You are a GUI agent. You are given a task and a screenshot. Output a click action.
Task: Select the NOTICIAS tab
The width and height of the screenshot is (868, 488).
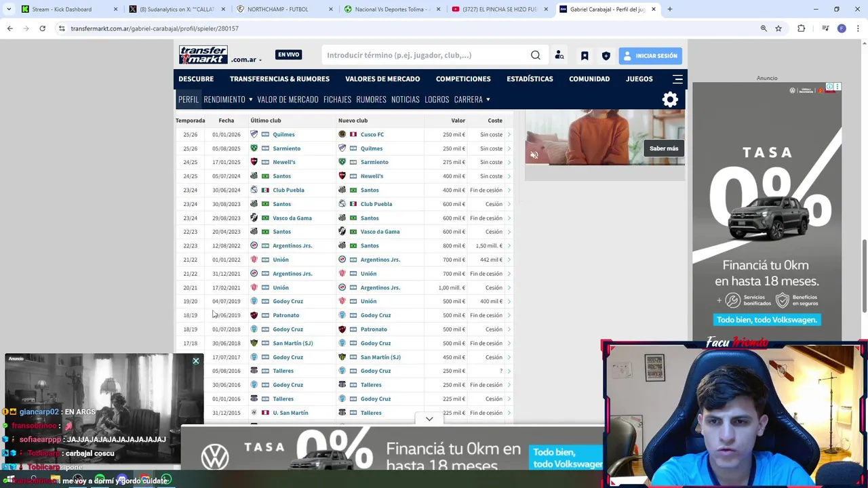(x=406, y=99)
